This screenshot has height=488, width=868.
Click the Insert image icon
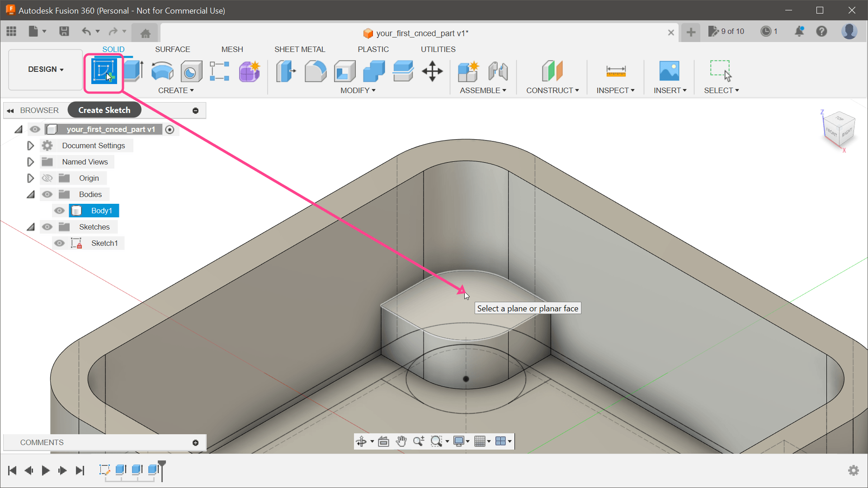click(x=669, y=71)
